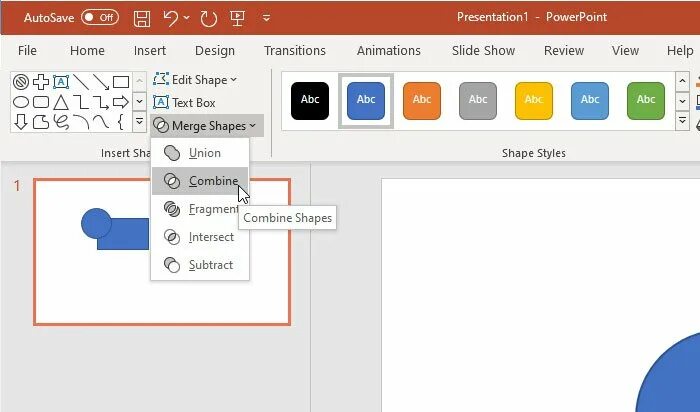Image resolution: width=700 pixels, height=412 pixels.
Task: Select the Curve shape in gallery
Action: (101, 122)
